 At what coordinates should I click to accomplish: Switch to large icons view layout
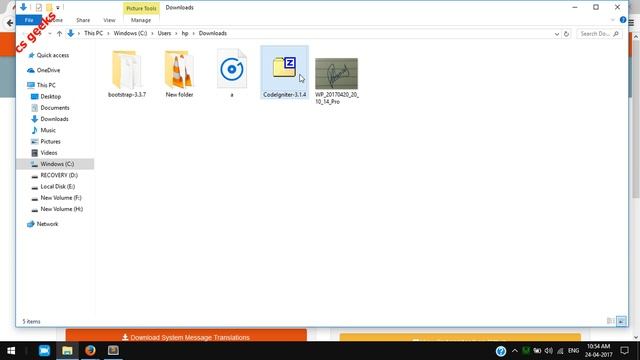click(621, 321)
